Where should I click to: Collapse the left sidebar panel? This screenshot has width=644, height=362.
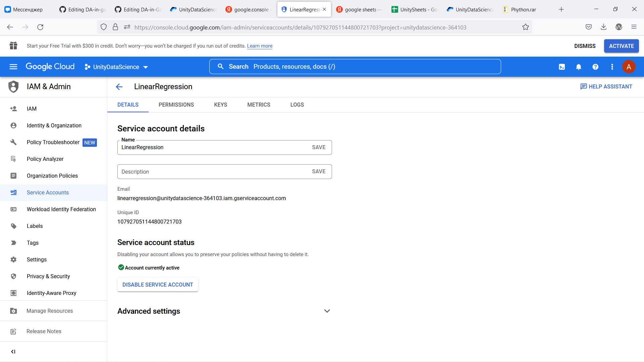pyautogui.click(x=13, y=352)
